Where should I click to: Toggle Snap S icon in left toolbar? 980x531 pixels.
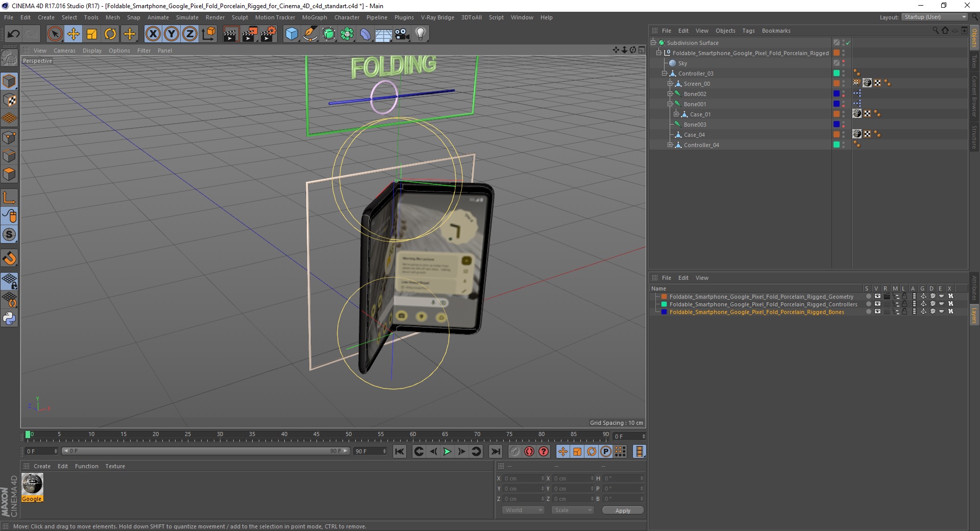[9, 235]
